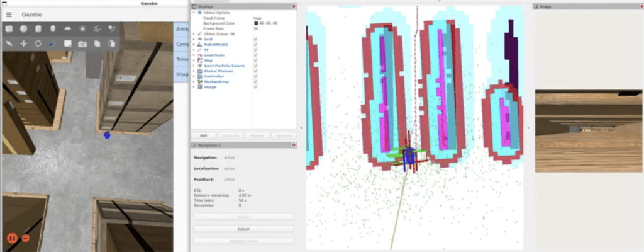Toggle the Grid display checkbox
Viewport: 644px width, 252px height.
pyautogui.click(x=255, y=39)
